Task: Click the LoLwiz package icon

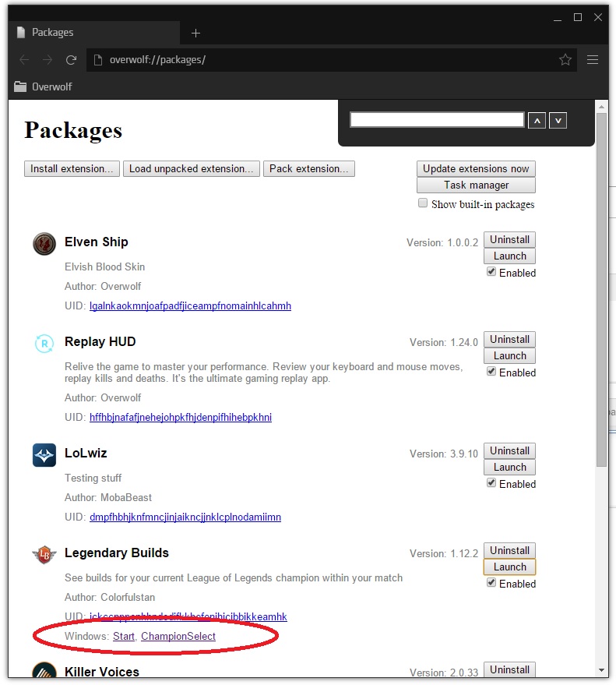Action: tap(44, 455)
